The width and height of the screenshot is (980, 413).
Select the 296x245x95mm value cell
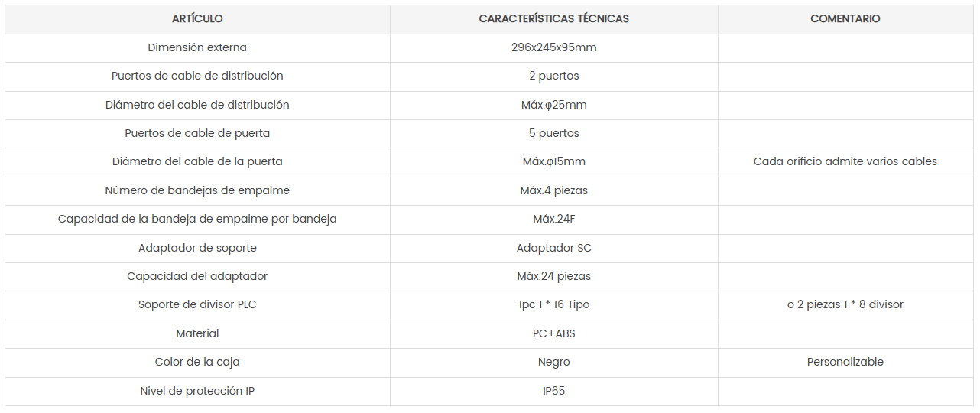click(x=554, y=47)
